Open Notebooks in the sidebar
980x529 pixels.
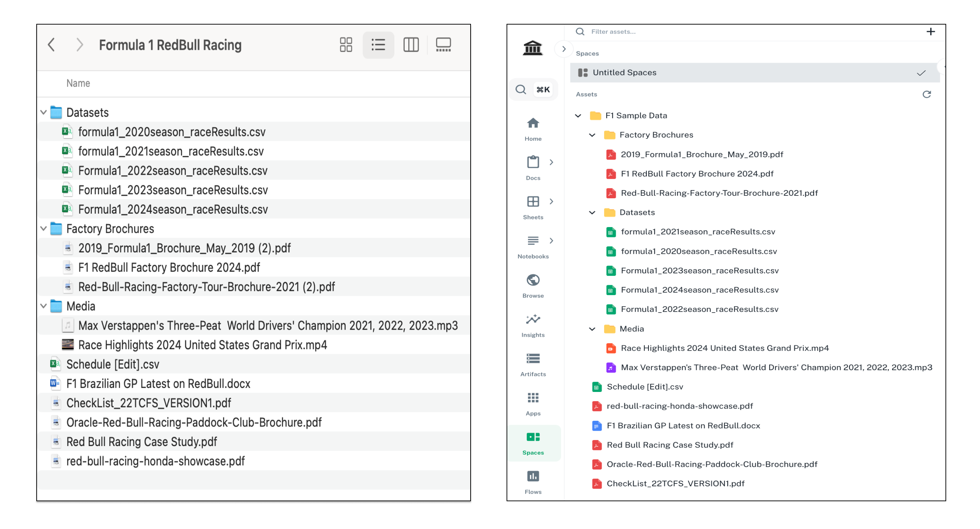533,247
